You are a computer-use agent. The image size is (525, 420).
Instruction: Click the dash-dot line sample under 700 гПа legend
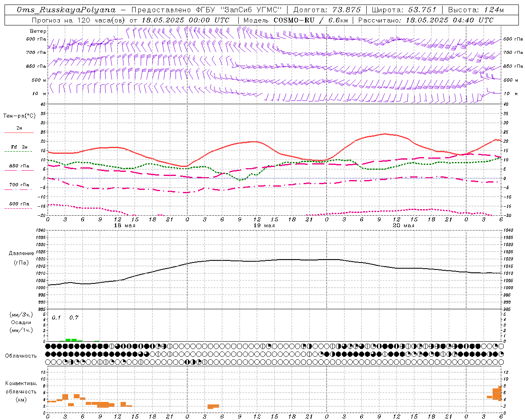tap(18, 189)
